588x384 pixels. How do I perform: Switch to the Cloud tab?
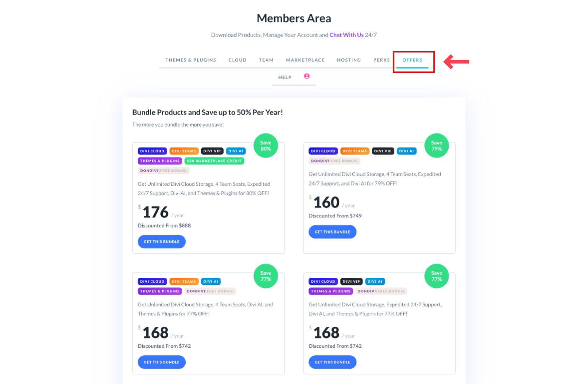[237, 60]
